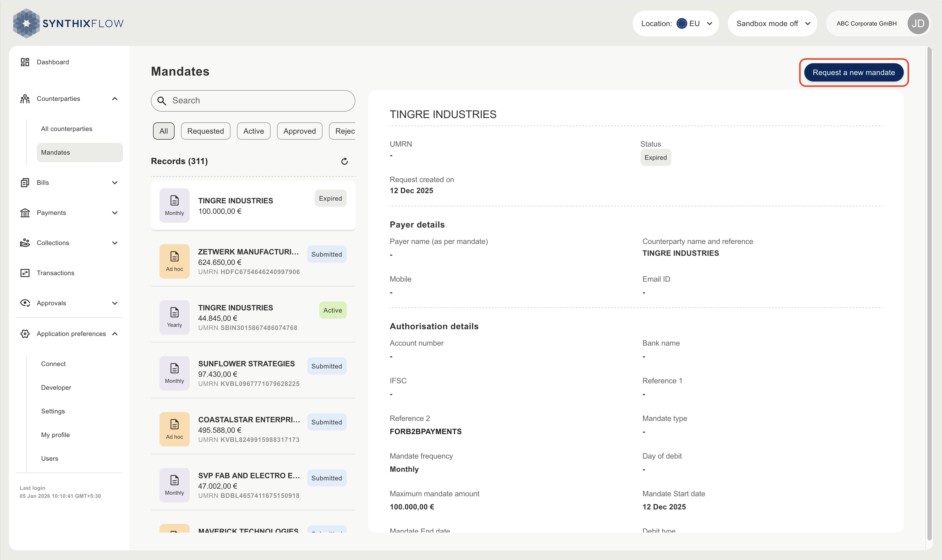Expand the Collections section chevron
Screen dimensions: 942x560
coord(115,243)
